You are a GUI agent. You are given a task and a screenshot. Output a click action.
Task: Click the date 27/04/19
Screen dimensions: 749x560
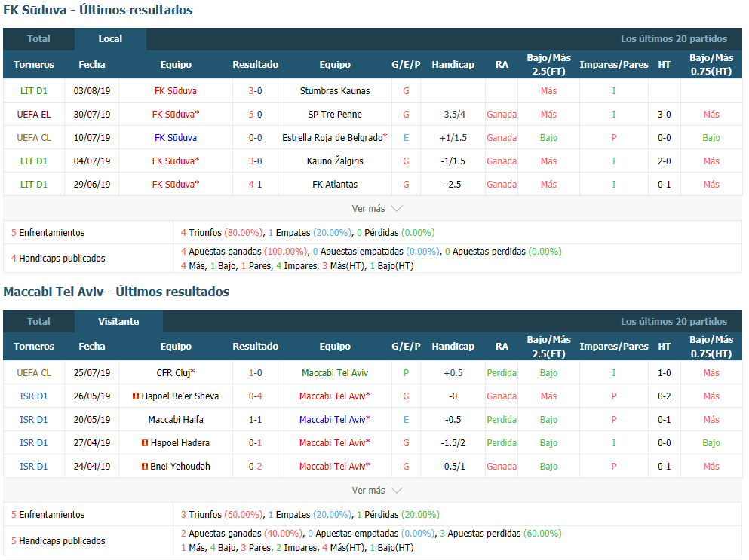tap(92, 443)
